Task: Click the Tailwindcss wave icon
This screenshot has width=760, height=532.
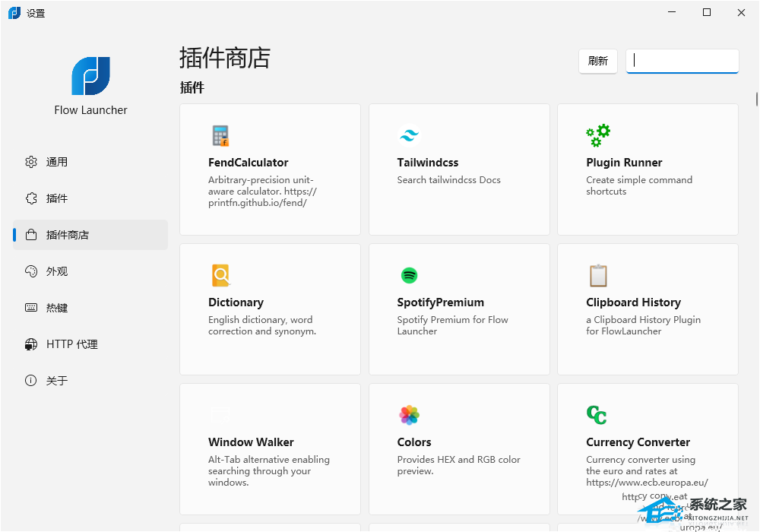Action: pos(409,136)
